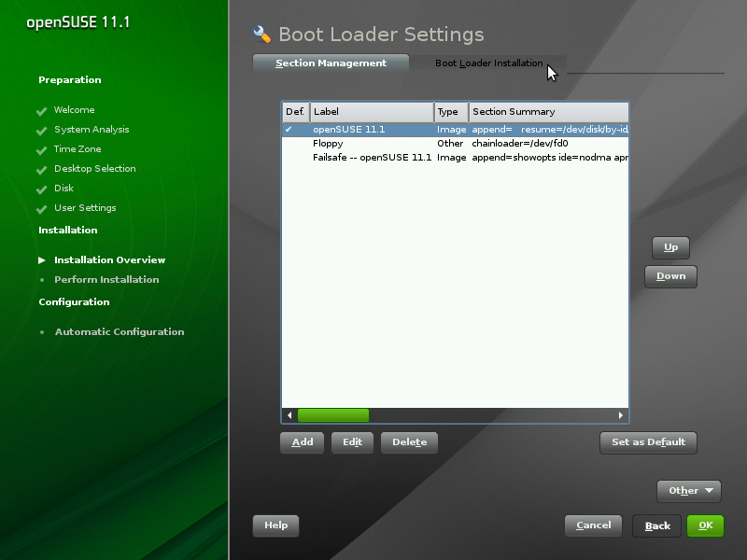
Task: Cancel the boot loader settings
Action: pos(593,525)
